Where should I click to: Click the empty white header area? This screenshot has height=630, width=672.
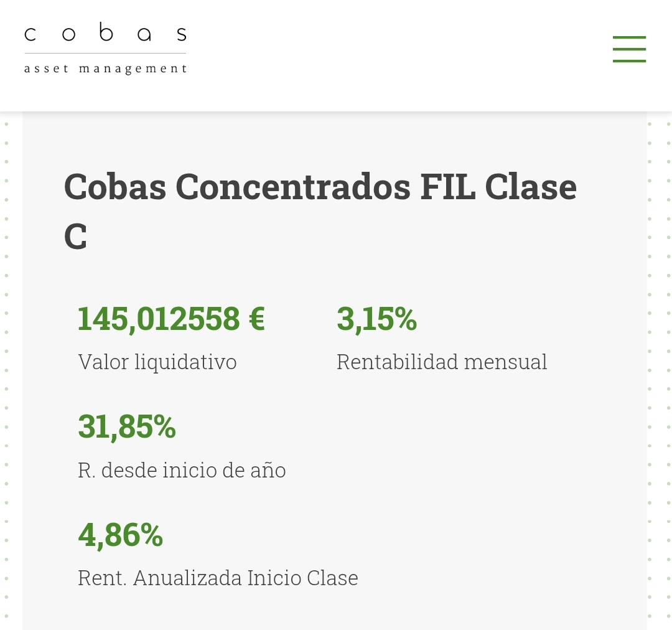tap(398, 50)
